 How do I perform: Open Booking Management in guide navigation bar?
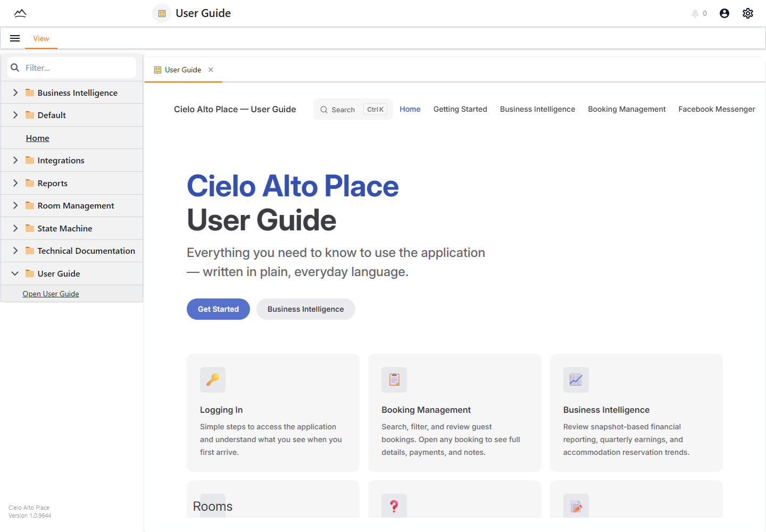[627, 109]
